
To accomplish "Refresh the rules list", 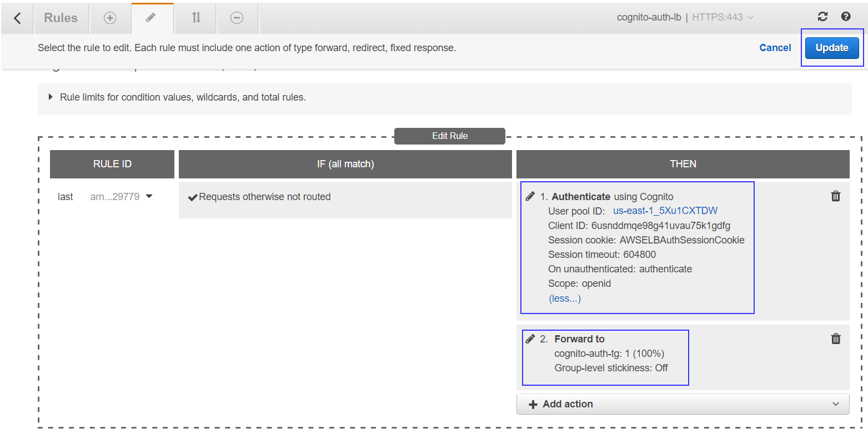I will click(x=822, y=17).
